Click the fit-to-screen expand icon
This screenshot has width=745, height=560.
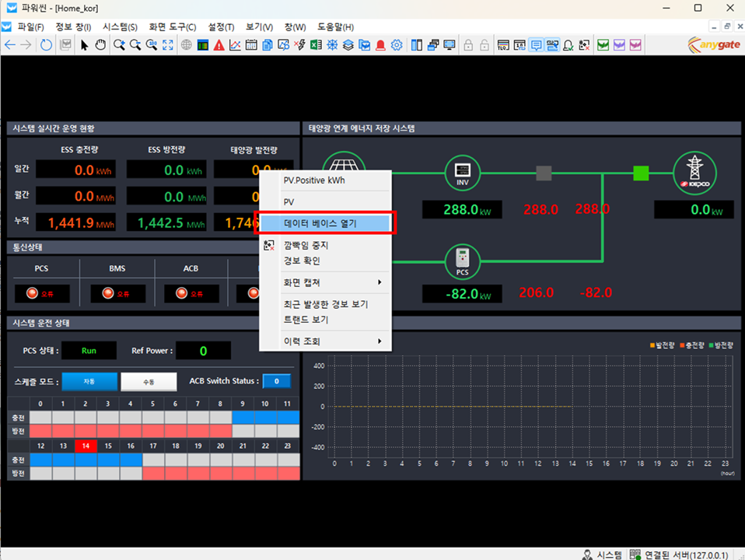[169, 45]
